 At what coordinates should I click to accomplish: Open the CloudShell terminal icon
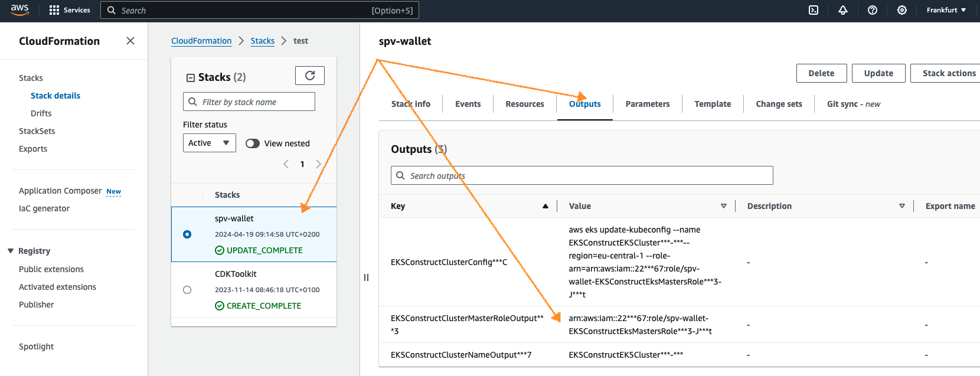[x=814, y=10]
